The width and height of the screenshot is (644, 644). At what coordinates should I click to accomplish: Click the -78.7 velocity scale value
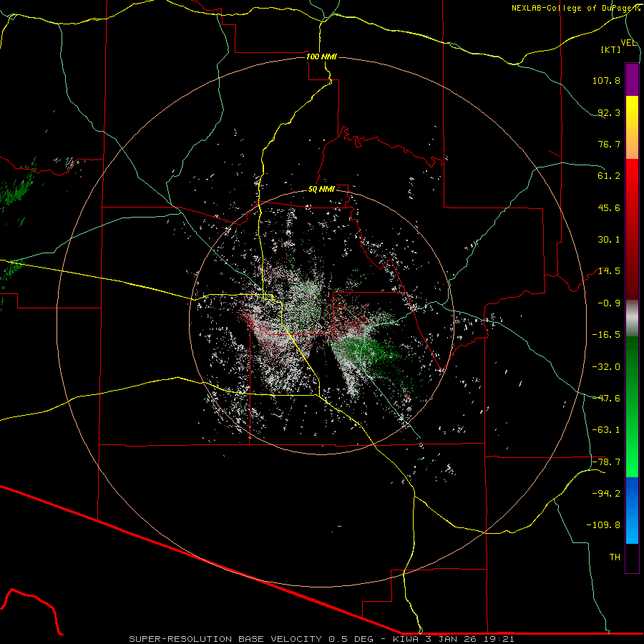tap(606, 462)
